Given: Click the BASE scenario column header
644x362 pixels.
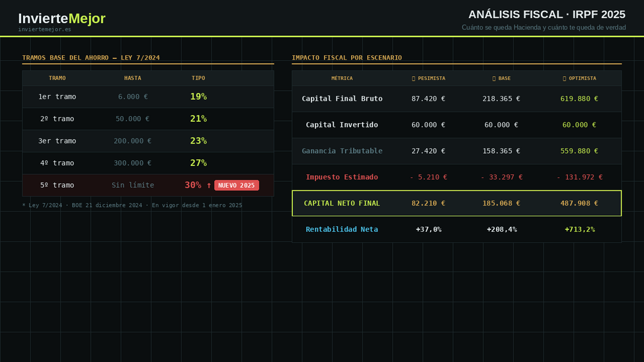Looking at the screenshot, I should tap(502, 78).
